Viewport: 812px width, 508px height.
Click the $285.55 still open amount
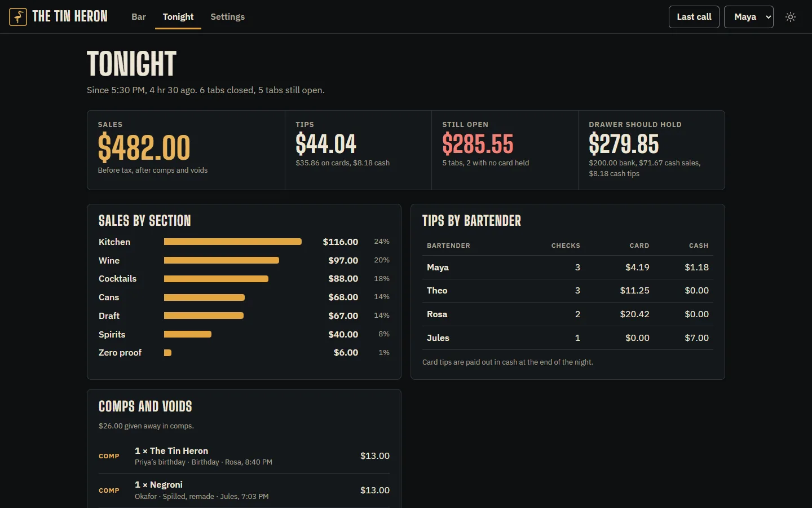(x=478, y=144)
